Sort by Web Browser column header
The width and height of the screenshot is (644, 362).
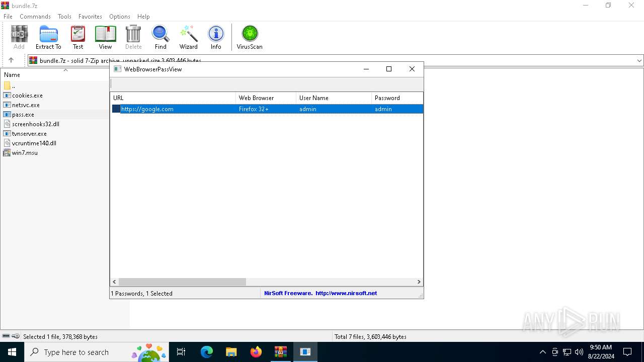coord(266,98)
